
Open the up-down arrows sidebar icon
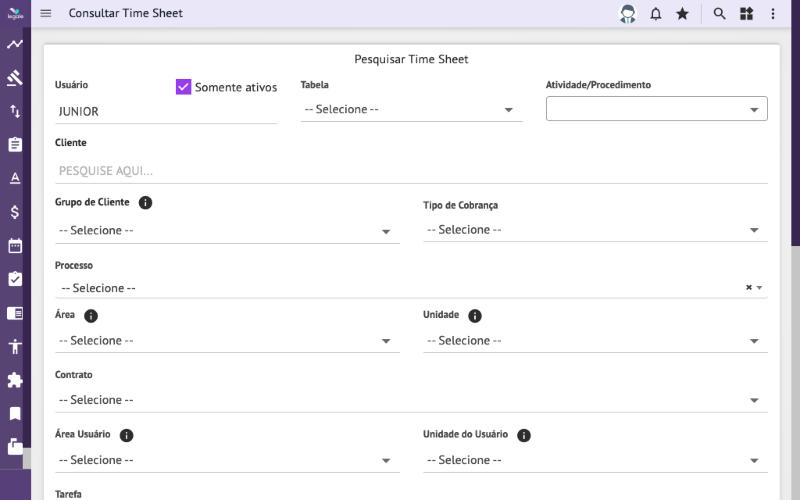point(15,111)
